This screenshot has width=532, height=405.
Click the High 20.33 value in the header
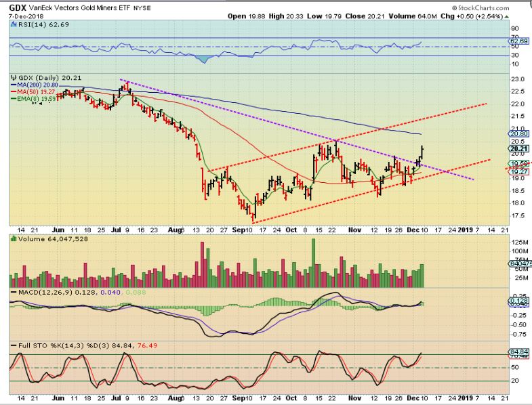[x=286, y=16]
